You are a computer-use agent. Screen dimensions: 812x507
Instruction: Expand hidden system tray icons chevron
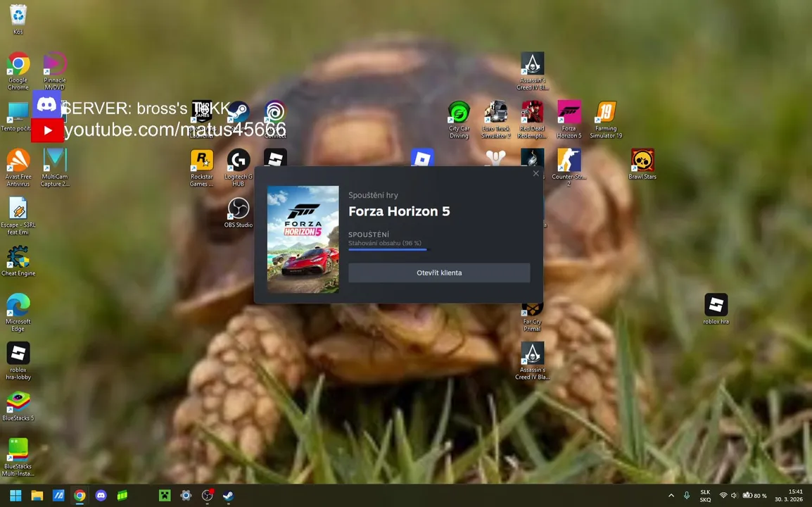(x=671, y=496)
